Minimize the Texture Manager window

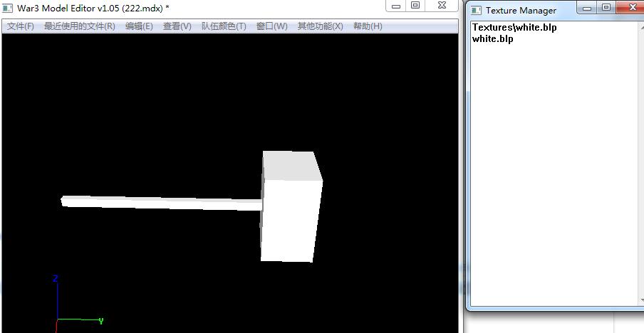pyautogui.click(x=587, y=8)
